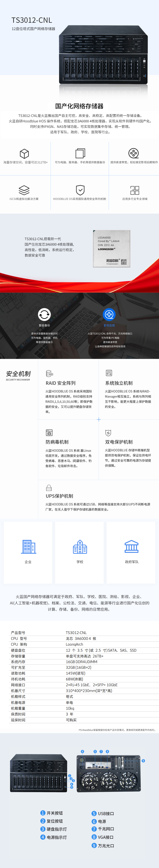Click the UPS保护机制 heading
Viewport: 159px width, 868px height.
tap(60, 496)
